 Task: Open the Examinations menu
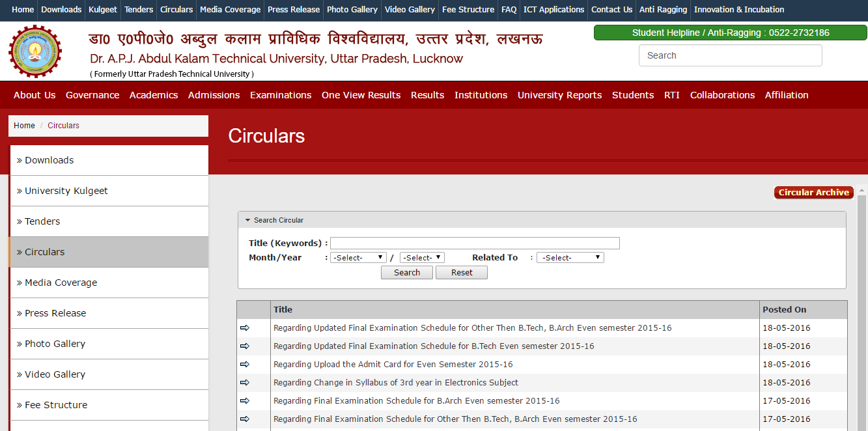(x=281, y=95)
